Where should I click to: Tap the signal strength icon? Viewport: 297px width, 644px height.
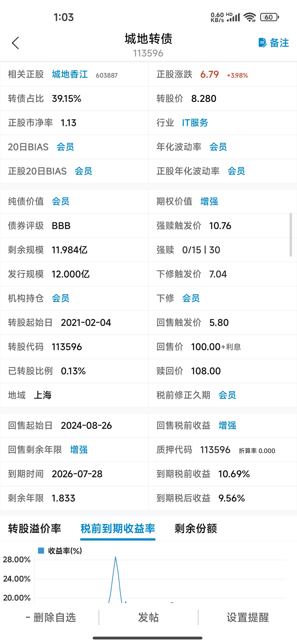(x=233, y=18)
